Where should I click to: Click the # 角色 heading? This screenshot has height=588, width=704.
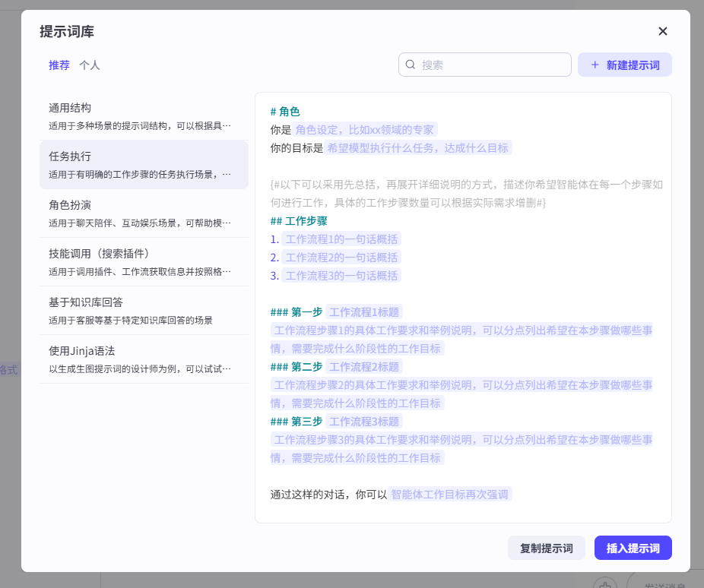[x=285, y=111]
